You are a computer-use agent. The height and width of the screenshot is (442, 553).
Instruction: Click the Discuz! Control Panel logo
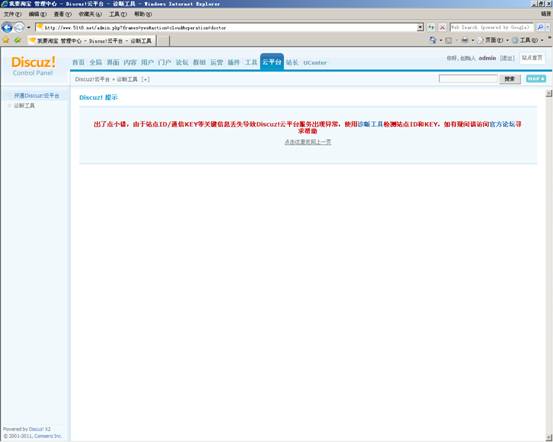coord(33,66)
